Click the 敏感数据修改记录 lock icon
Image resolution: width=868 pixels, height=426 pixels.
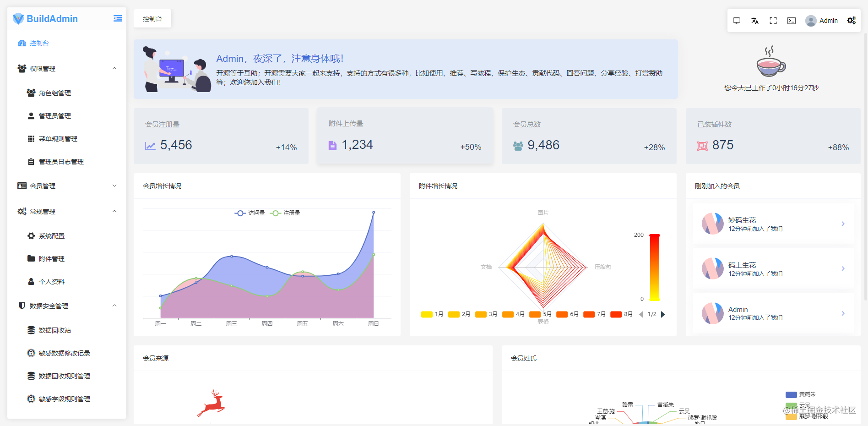[x=31, y=353]
